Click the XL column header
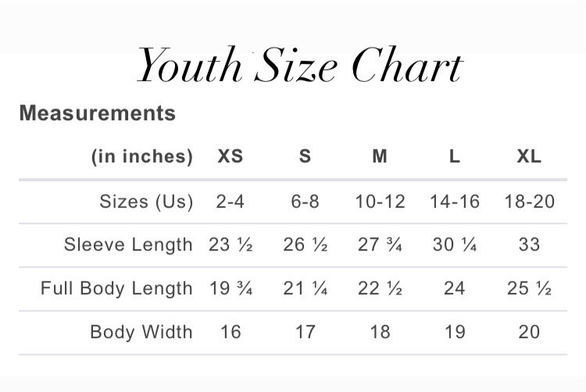The height and width of the screenshot is (392, 586). click(529, 156)
